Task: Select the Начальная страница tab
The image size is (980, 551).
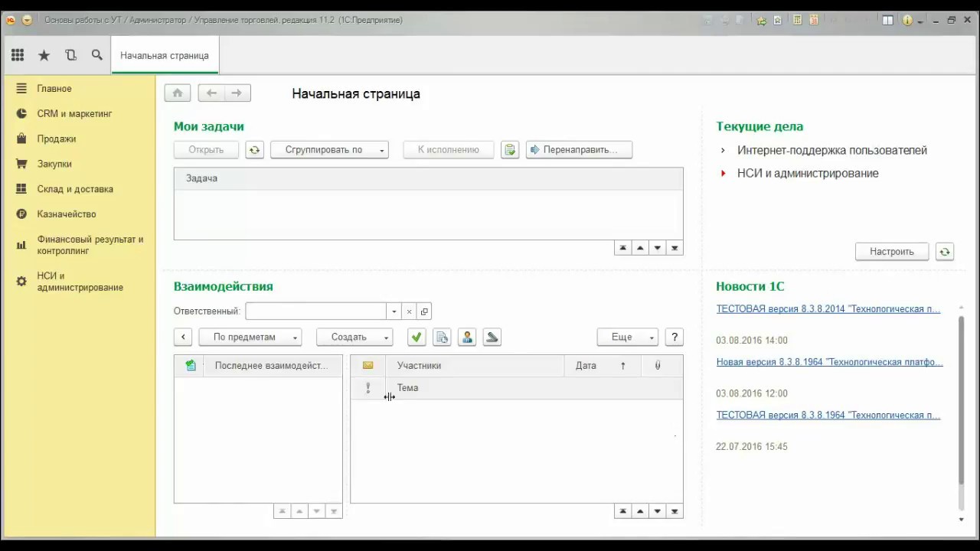Action: click(165, 55)
